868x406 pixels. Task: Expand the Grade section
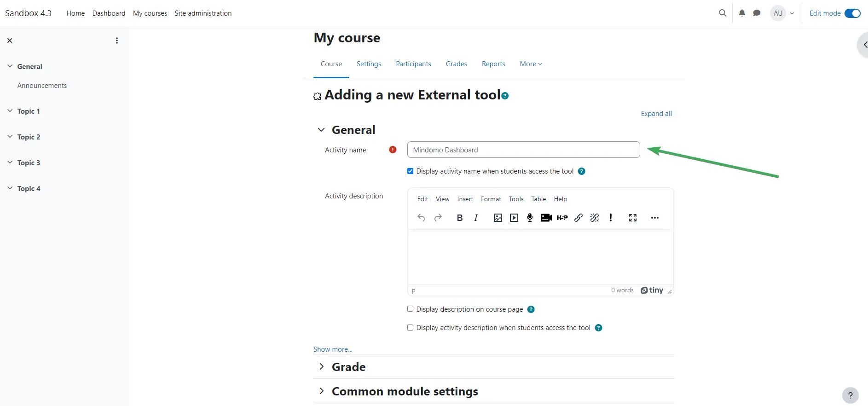[x=322, y=367]
